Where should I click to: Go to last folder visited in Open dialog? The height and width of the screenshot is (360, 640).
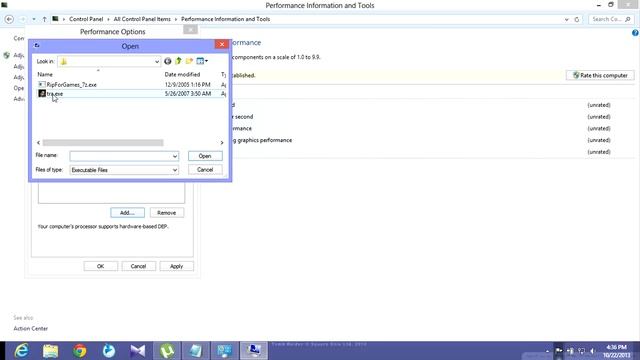[167, 61]
